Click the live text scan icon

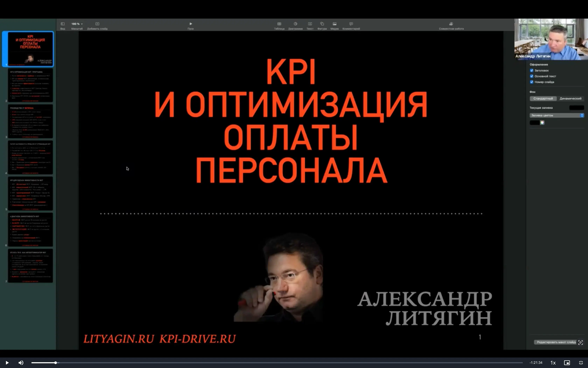click(x=580, y=342)
